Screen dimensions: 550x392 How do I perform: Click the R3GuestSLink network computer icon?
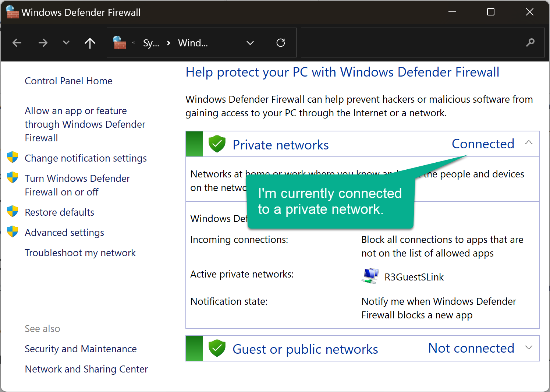[x=370, y=276]
